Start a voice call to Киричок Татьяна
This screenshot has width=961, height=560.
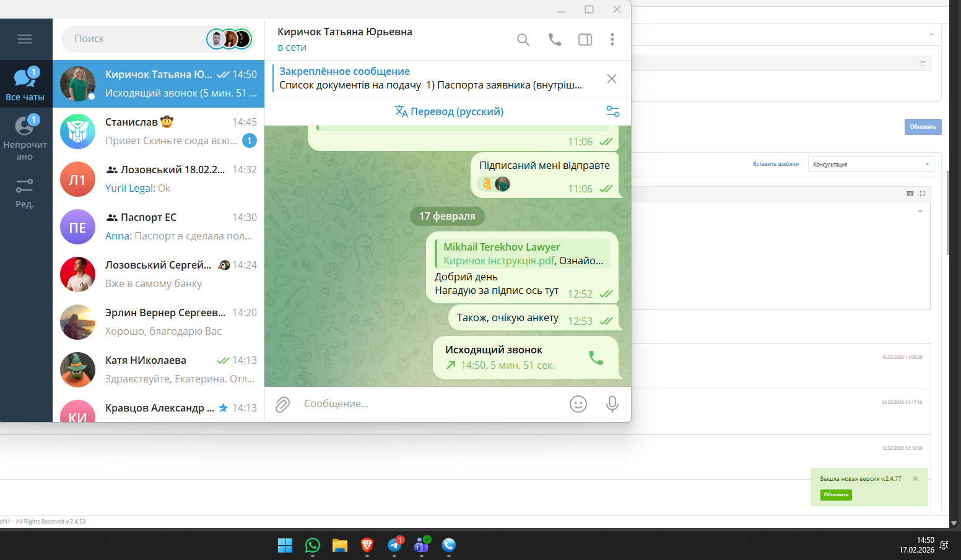555,40
